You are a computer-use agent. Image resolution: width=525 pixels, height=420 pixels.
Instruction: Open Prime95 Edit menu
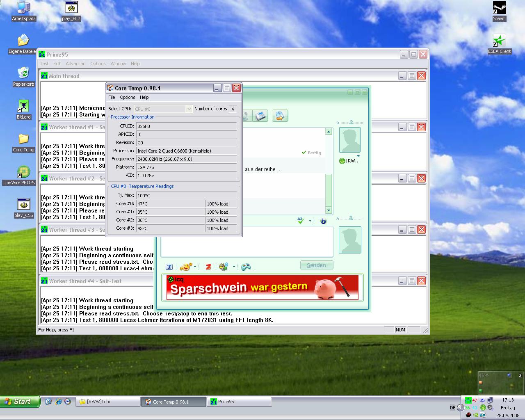click(x=57, y=64)
